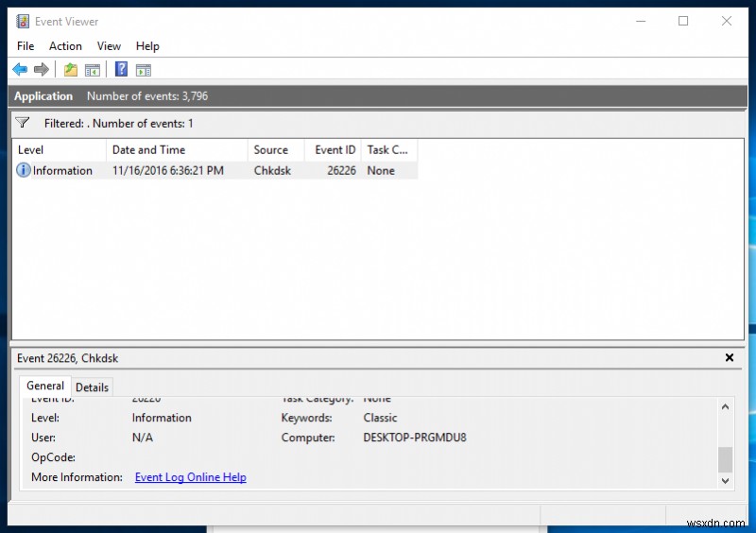Sort by the Event ID column header

[334, 150]
